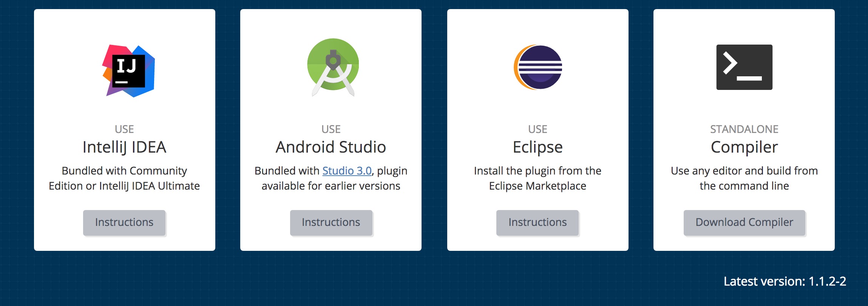The height and width of the screenshot is (306, 868).
Task: Click the terminal command-line compiler icon
Action: [744, 67]
